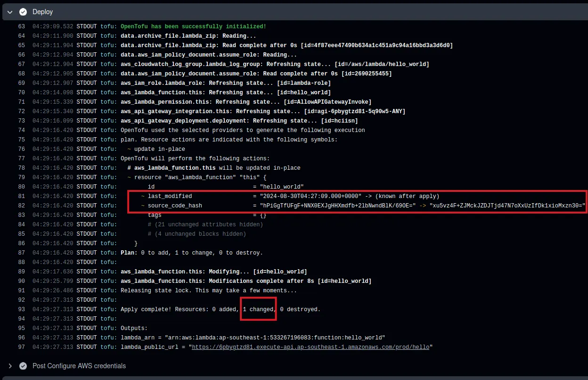Open the Post Configure AWS credentials step label
This screenshot has height=380, width=588.
point(79,366)
